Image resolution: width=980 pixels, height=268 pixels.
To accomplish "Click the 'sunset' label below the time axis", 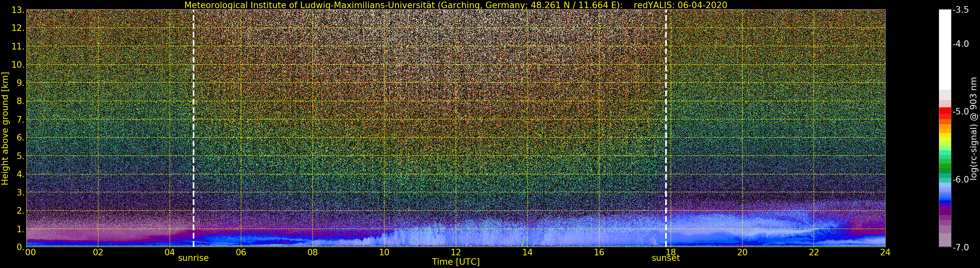I will point(666,258).
